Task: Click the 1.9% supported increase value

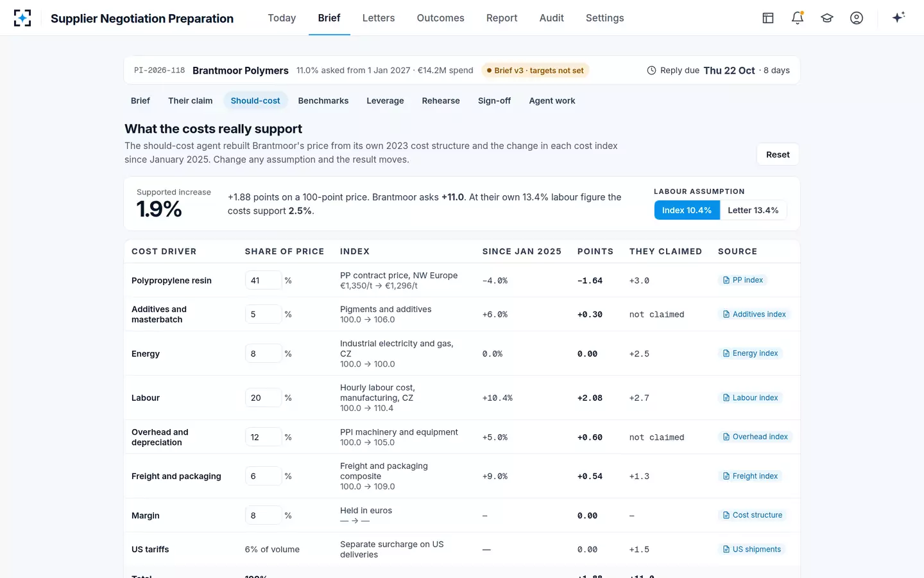Action: 159,209
